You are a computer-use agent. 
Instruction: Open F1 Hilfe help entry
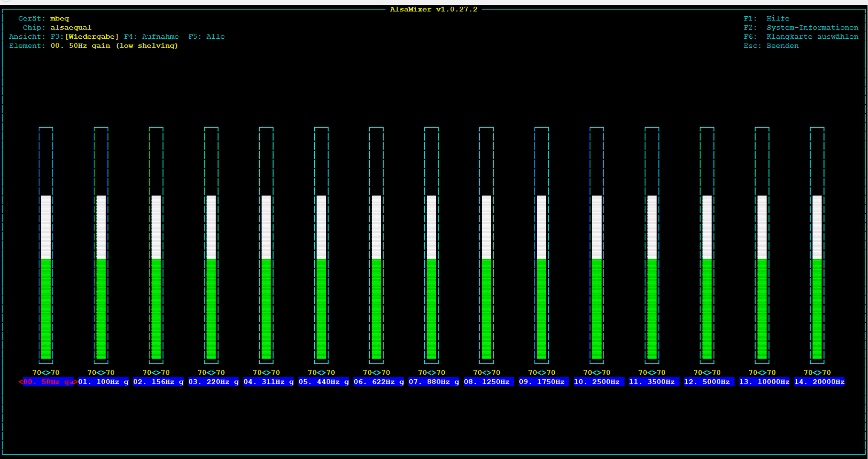click(767, 19)
